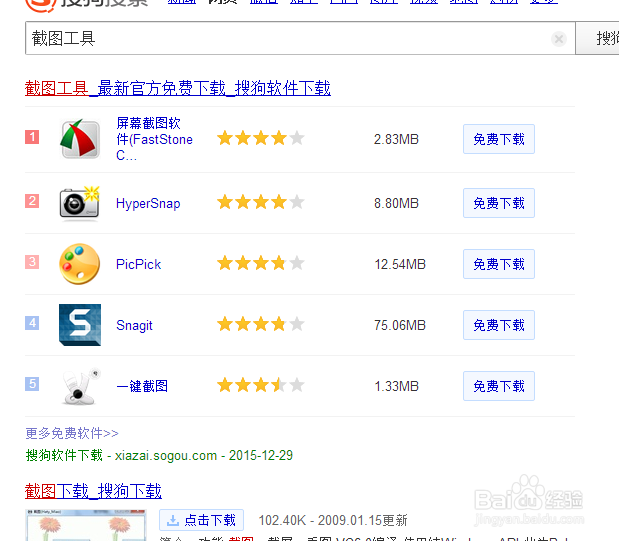The width and height of the screenshot is (619, 541).
Task: Click the screenshot thumbnail under 截图下载
Action: click(86, 525)
